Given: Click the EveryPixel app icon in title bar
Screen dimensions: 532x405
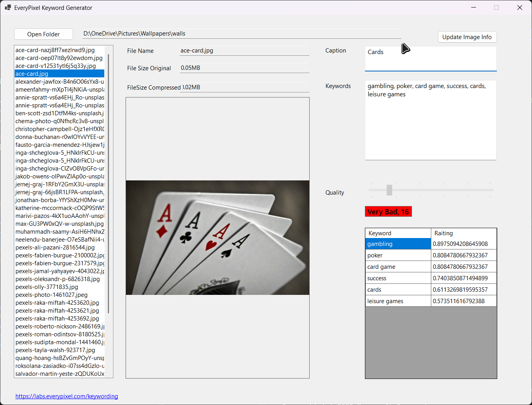Looking at the screenshot, I should tap(8, 7).
